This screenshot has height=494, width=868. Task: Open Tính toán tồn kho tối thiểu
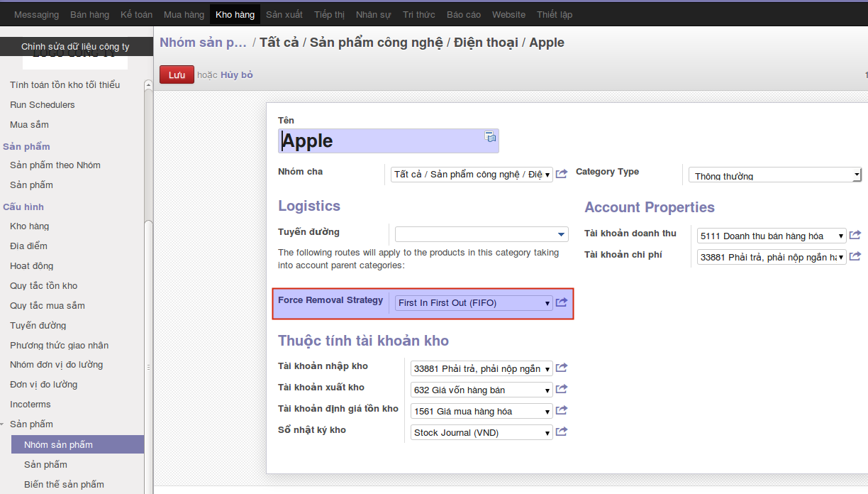(x=65, y=85)
